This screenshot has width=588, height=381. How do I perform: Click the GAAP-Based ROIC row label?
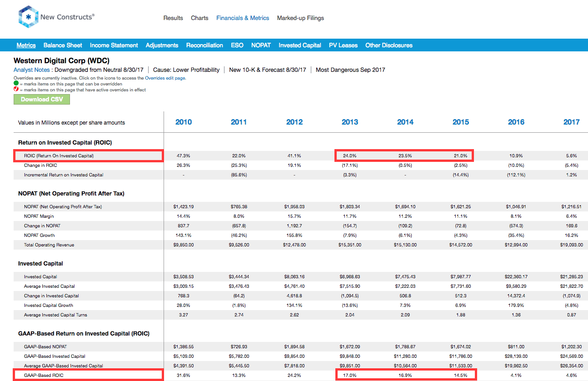pyautogui.click(x=44, y=375)
